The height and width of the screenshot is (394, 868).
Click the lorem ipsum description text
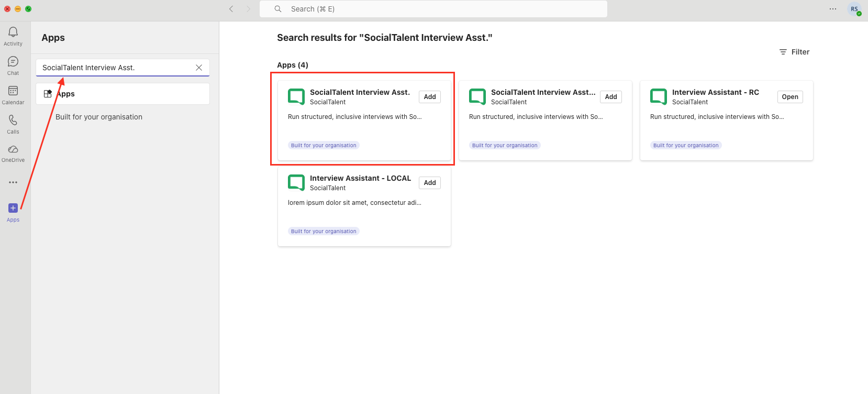point(354,203)
